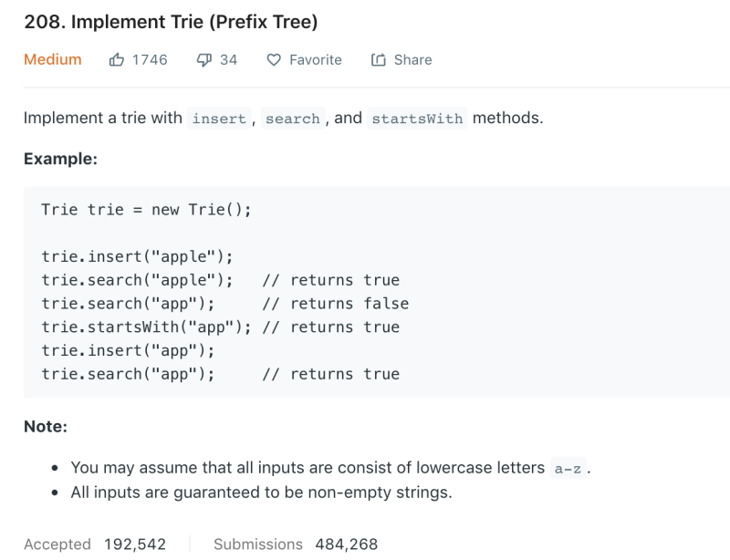730x560 pixels.
Task: Click the Accepted count 192,542
Action: point(134,544)
